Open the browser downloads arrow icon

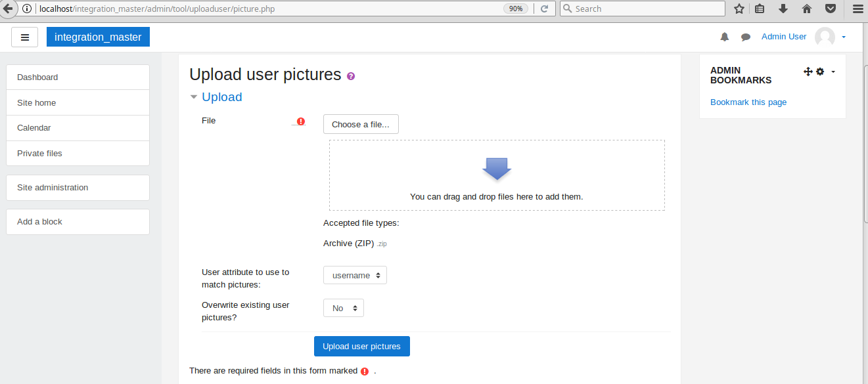[x=783, y=9]
